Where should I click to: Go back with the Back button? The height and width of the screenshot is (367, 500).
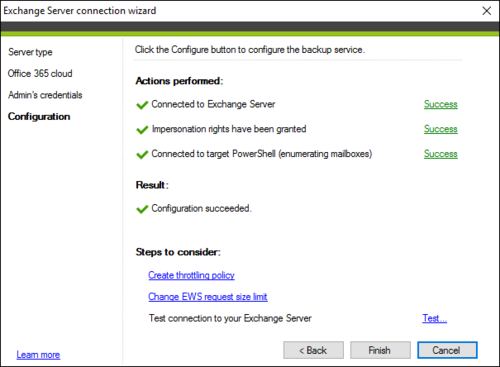pos(313,350)
